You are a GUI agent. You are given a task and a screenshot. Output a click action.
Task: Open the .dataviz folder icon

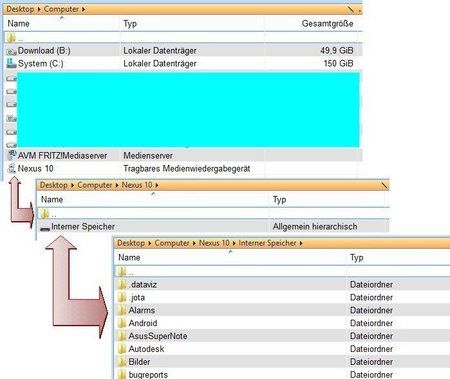(122, 284)
